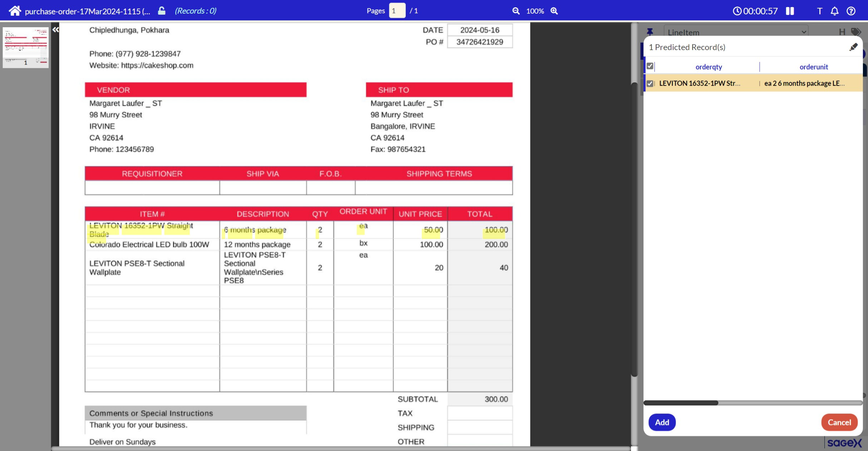868x451 pixels.
Task: Click the orderqty column header
Action: point(709,67)
